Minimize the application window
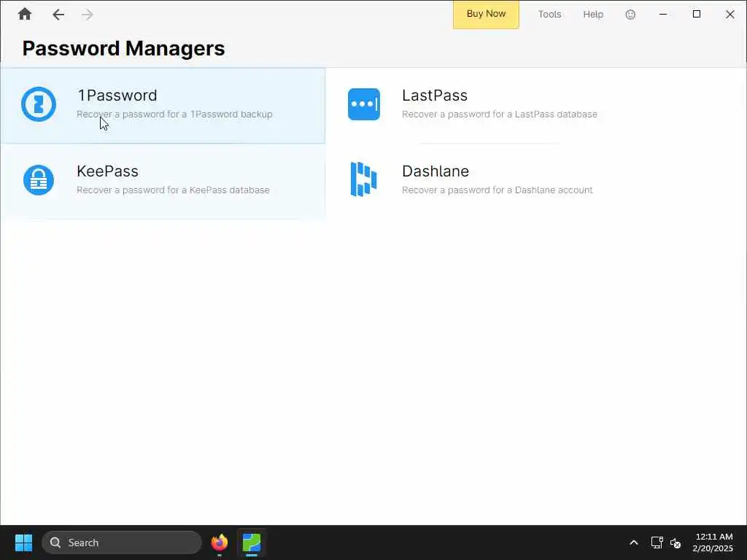The image size is (747, 560). click(662, 15)
